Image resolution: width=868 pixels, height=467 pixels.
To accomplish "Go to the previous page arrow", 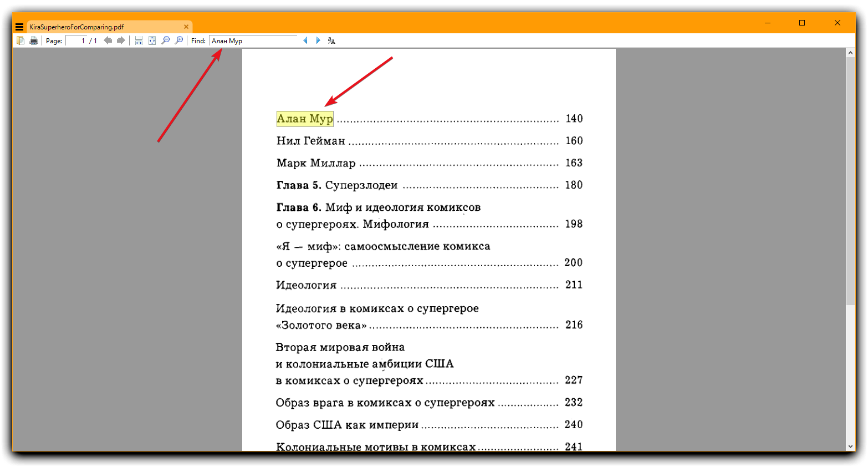I will point(108,40).
